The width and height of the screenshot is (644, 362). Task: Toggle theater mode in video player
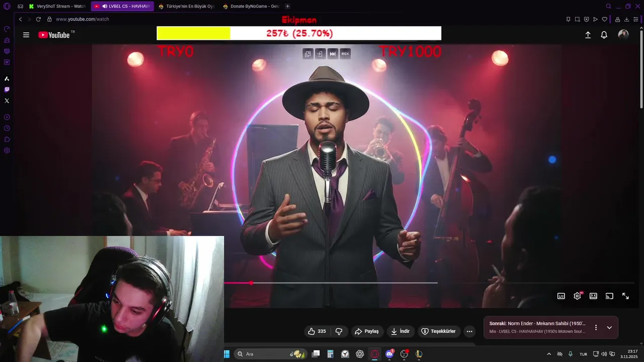point(593,296)
